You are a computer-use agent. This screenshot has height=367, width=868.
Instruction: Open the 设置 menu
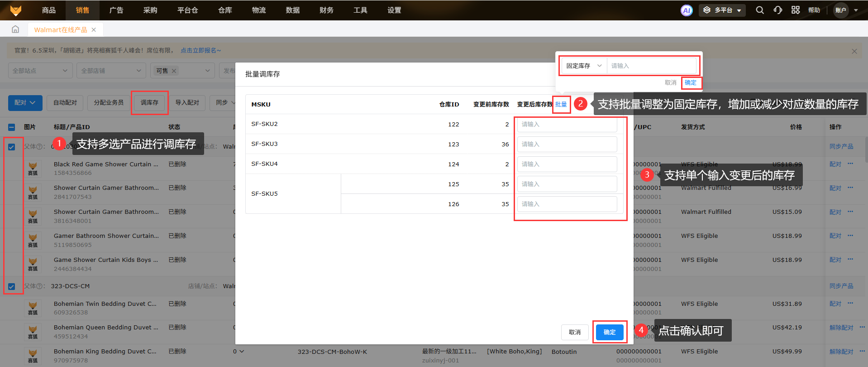394,10
